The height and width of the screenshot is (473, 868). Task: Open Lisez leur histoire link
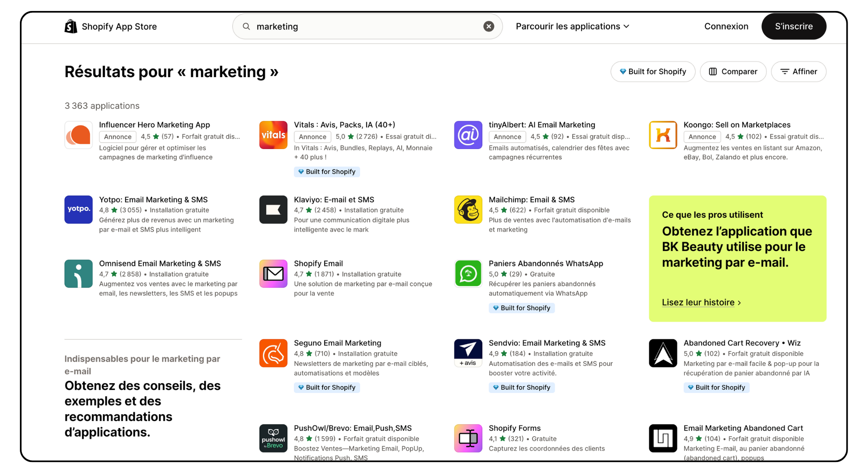point(701,302)
